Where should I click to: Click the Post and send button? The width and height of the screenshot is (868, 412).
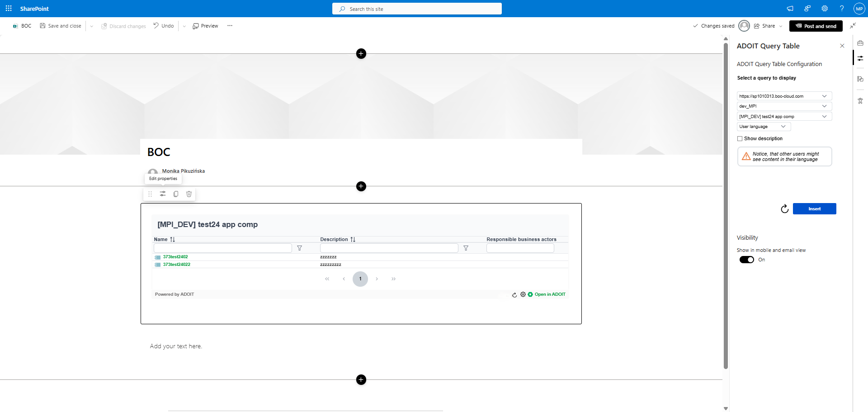tap(816, 26)
